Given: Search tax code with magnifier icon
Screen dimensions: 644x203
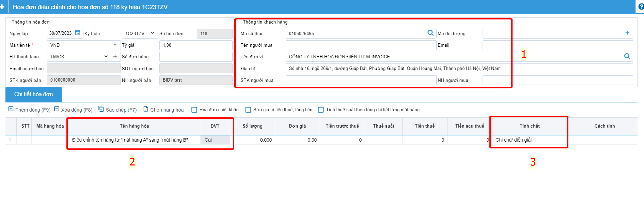Looking at the screenshot, I should pos(430,33).
